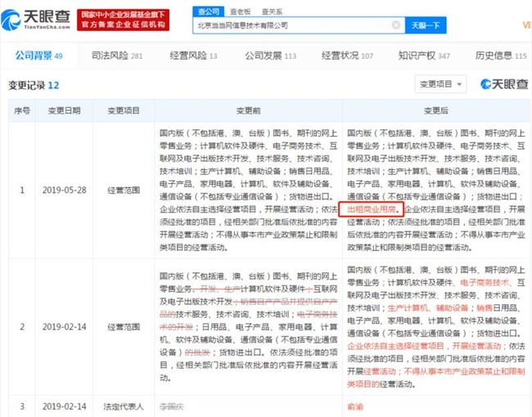Click the new legal representative 俞渝
The width and height of the screenshot is (532, 417).
pos(355,406)
